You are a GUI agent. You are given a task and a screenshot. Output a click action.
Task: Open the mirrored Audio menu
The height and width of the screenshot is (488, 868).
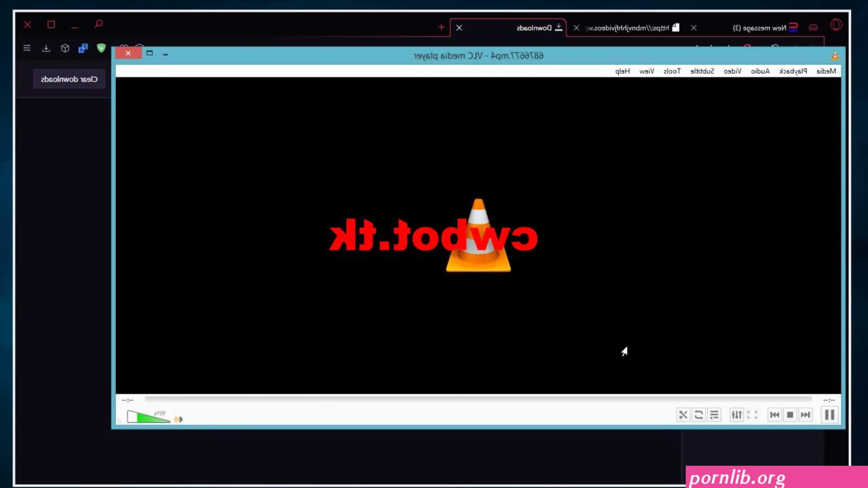tap(760, 71)
